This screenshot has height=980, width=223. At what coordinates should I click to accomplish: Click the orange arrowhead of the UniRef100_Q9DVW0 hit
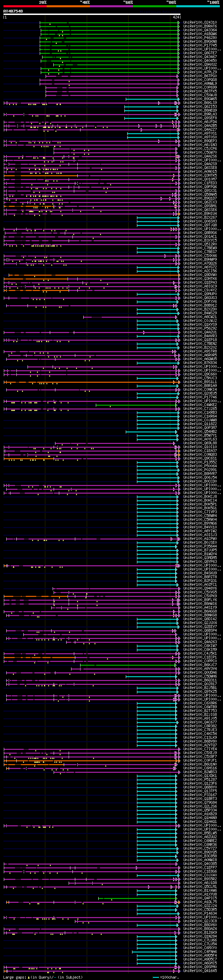pyautogui.click(x=178, y=275)
